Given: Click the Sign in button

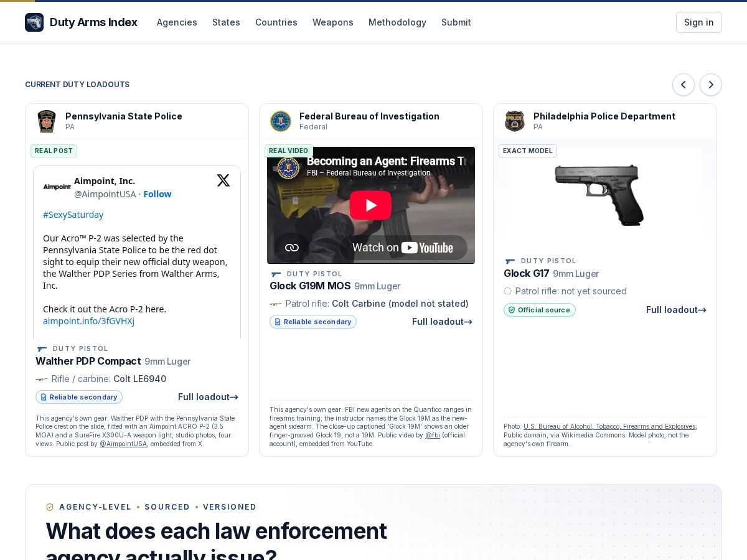Looking at the screenshot, I should click(x=699, y=22).
